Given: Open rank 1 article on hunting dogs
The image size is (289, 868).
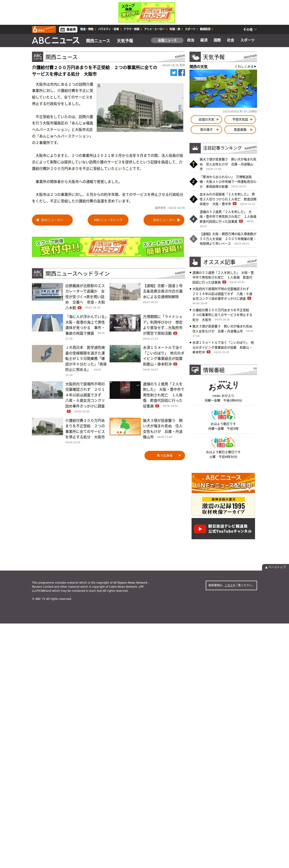Looking at the screenshot, I should (x=228, y=164).
